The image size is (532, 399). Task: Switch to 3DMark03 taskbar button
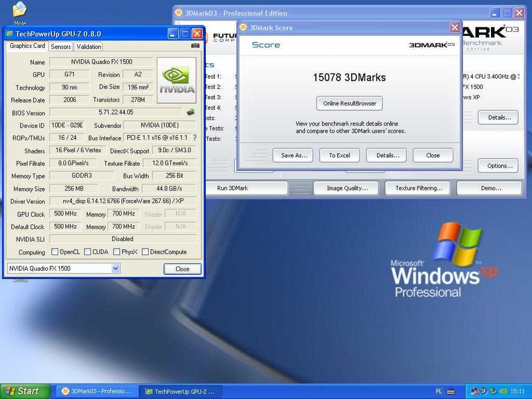click(97, 392)
